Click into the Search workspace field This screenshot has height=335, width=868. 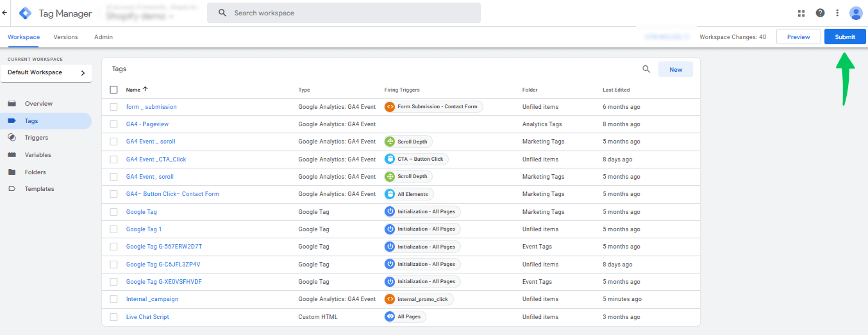(x=344, y=13)
